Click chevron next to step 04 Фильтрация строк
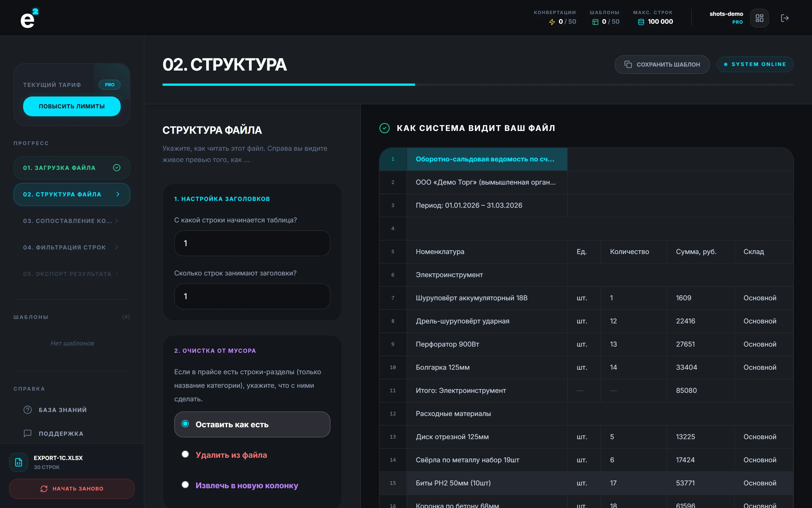The width and height of the screenshot is (812, 508). point(117,247)
